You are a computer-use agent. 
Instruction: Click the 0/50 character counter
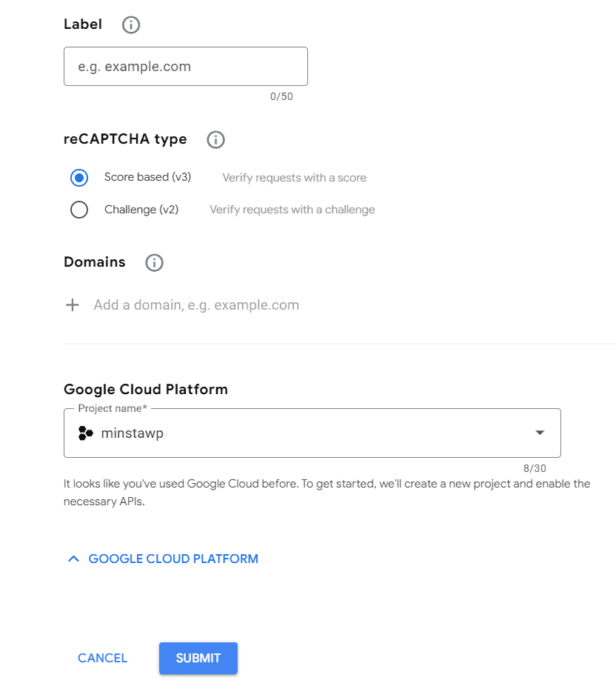[281, 96]
